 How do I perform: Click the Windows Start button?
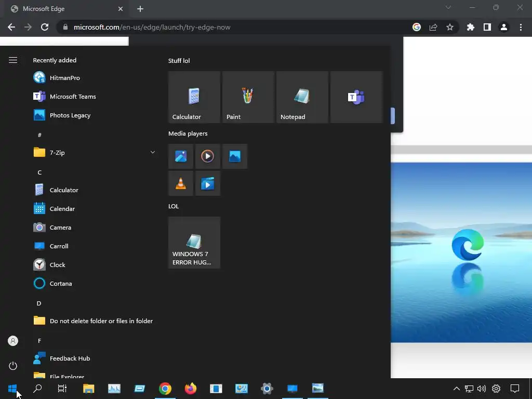pos(12,389)
